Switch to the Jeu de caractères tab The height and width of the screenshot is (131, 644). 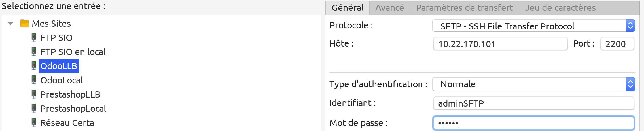coord(560,8)
